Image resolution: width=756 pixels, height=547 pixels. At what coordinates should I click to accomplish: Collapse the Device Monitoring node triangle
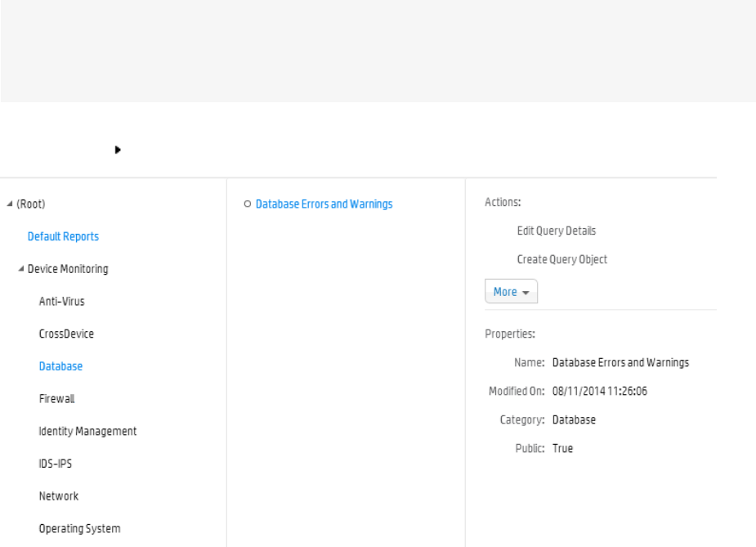click(20, 269)
